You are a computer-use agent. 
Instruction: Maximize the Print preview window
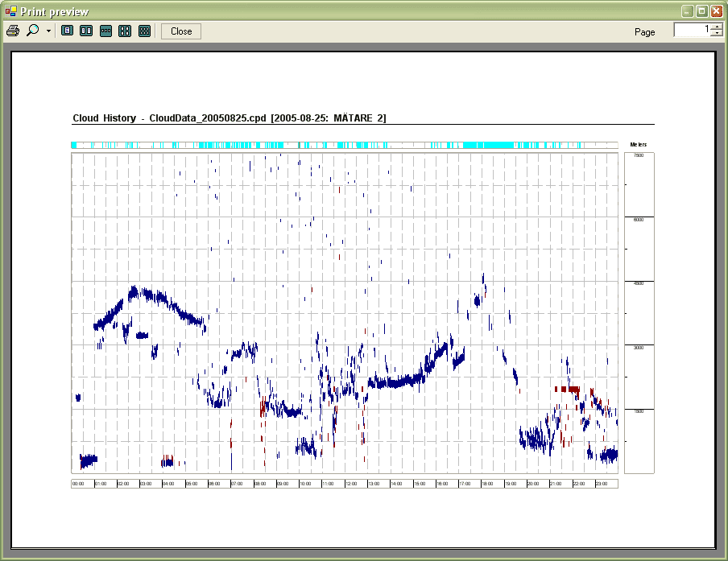(x=702, y=11)
